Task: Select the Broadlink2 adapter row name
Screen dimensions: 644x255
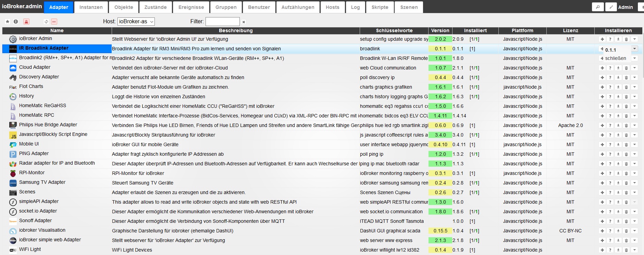Action: [x=65, y=58]
